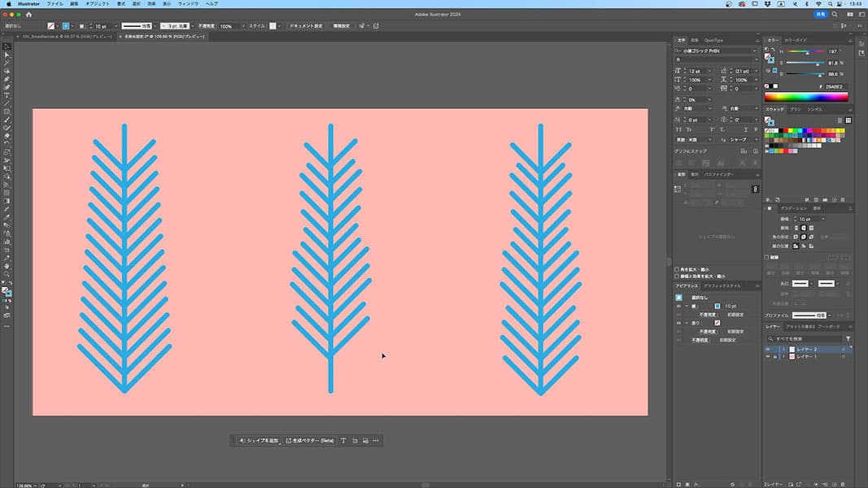
Task: Open the layers search filter funnel icon
Action: [848, 338]
